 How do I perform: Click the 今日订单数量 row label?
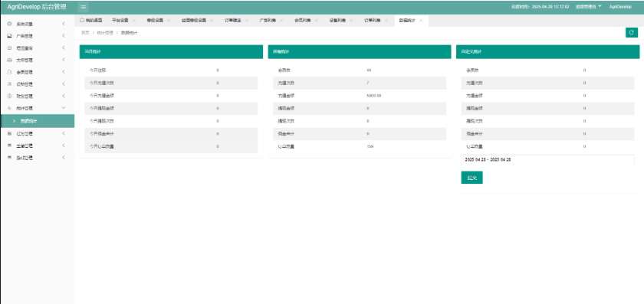click(101, 146)
